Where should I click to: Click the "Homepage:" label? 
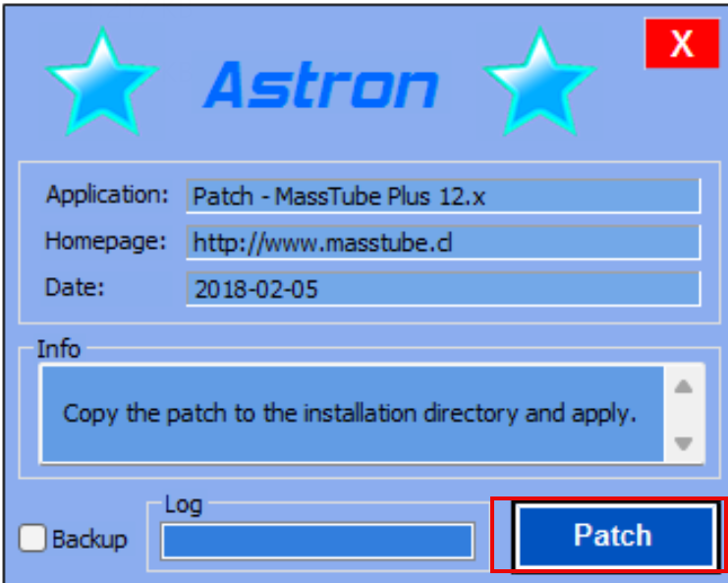point(104,241)
